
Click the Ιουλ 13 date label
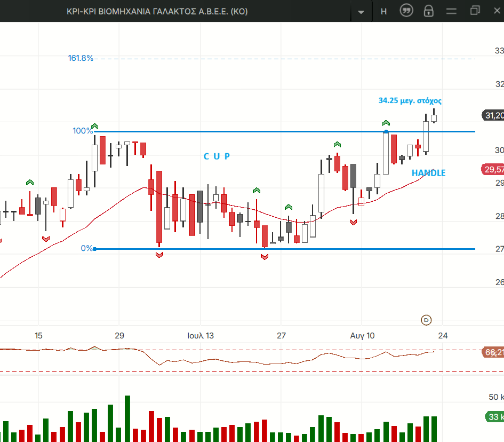[201, 336]
